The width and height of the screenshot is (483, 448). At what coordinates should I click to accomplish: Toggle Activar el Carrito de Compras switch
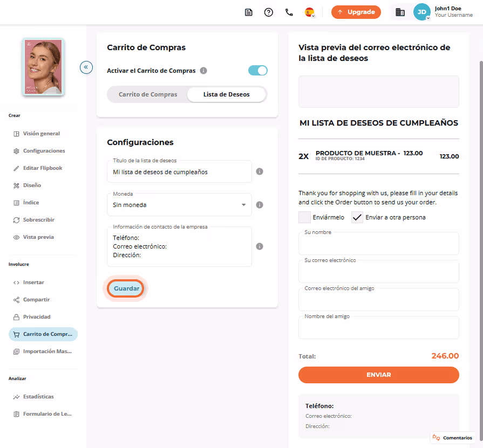(x=258, y=71)
